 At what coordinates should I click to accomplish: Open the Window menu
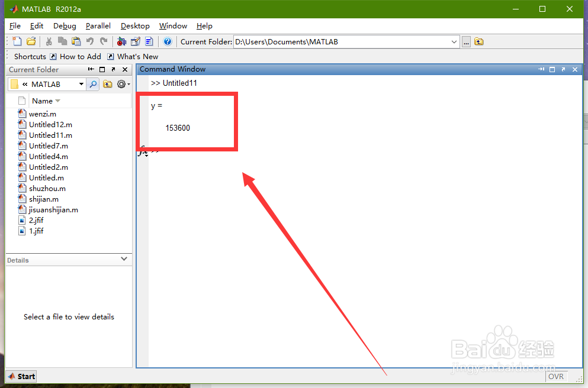pos(173,26)
